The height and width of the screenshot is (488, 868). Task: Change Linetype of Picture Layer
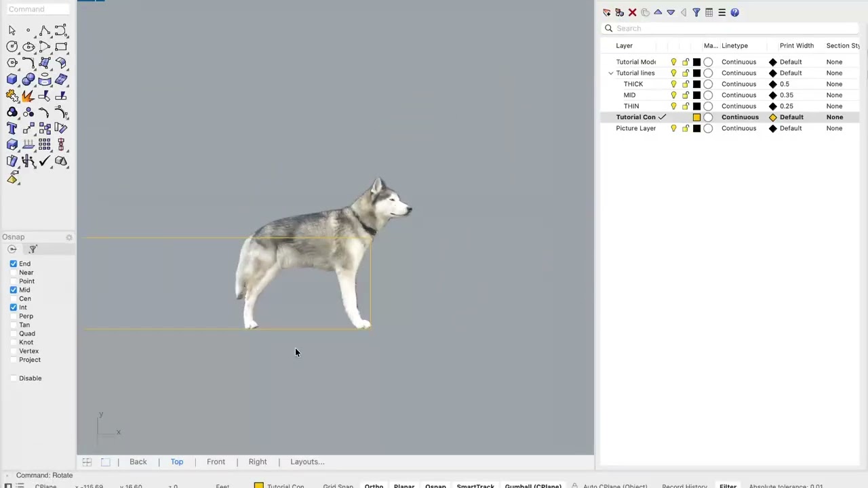[x=738, y=128]
